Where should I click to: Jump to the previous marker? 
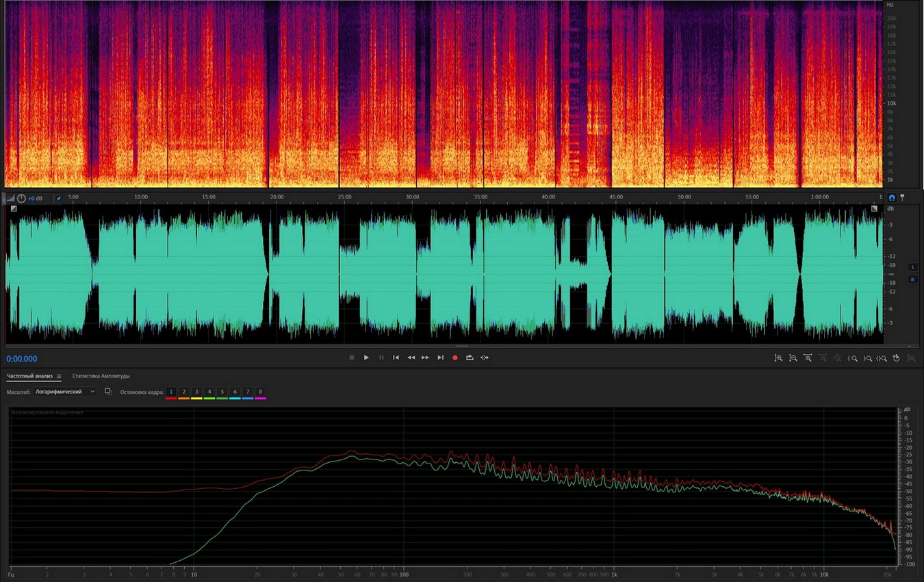[x=396, y=357]
